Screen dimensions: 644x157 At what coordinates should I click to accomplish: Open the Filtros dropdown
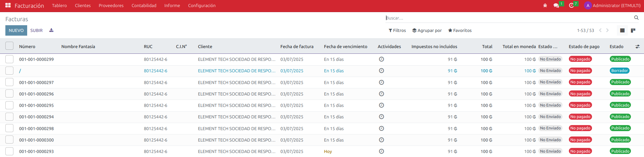point(397,30)
